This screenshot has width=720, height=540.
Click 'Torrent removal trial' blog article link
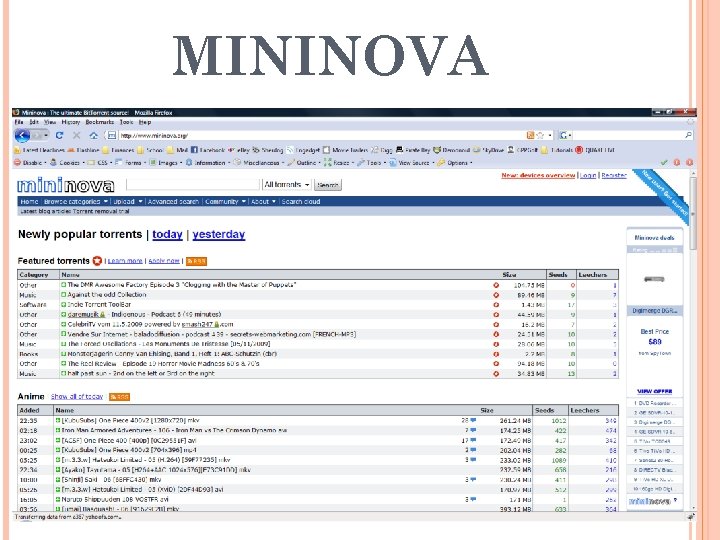point(101,211)
